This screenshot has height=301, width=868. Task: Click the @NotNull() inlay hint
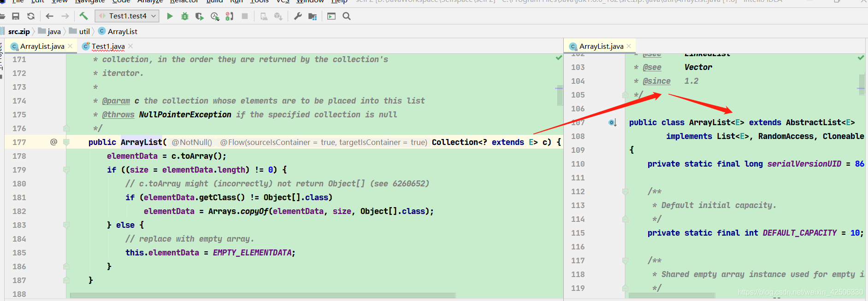tap(192, 142)
